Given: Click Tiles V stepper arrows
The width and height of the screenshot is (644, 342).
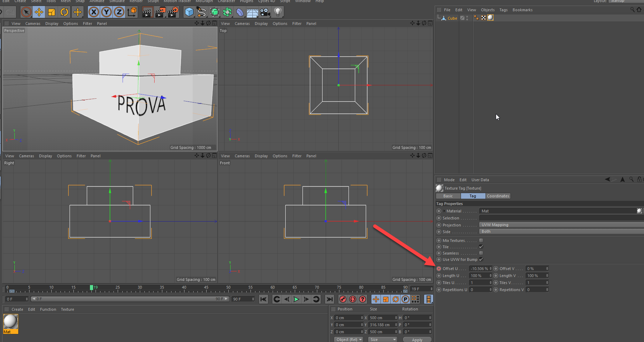Looking at the screenshot, I should point(547,283).
